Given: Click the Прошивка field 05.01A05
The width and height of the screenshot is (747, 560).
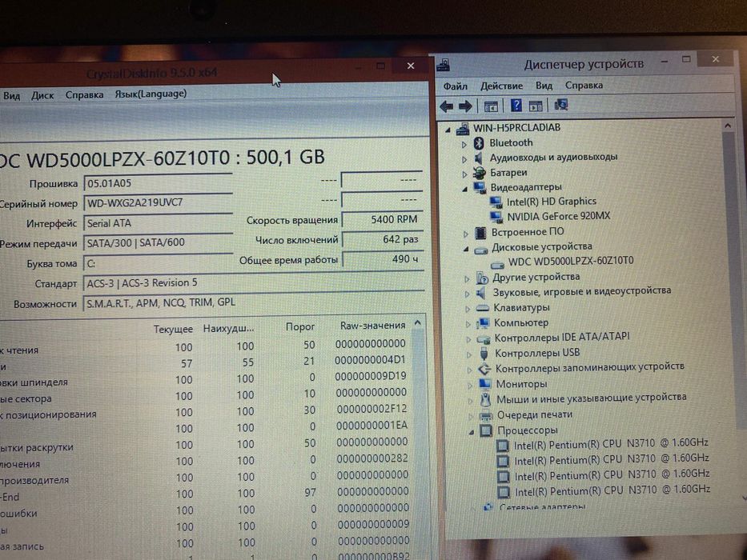Looking at the screenshot, I should pyautogui.click(x=158, y=183).
